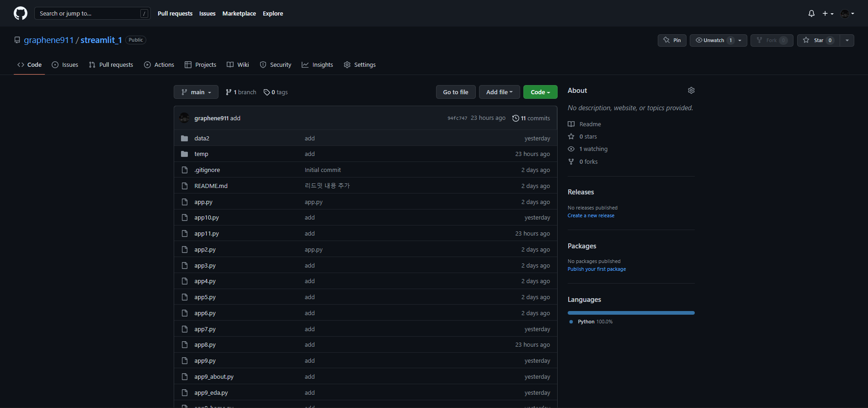The height and width of the screenshot is (408, 868).
Task: Click the README.md file icon
Action: click(x=185, y=186)
